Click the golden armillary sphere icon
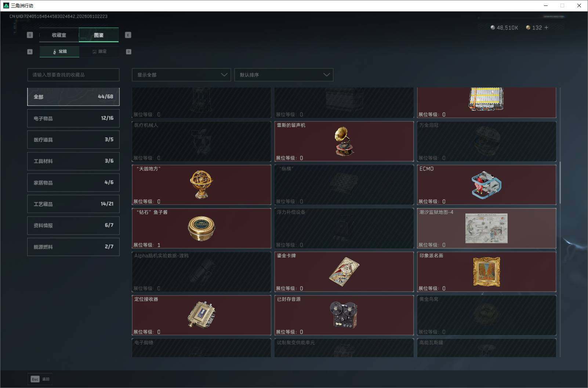 pos(201,184)
